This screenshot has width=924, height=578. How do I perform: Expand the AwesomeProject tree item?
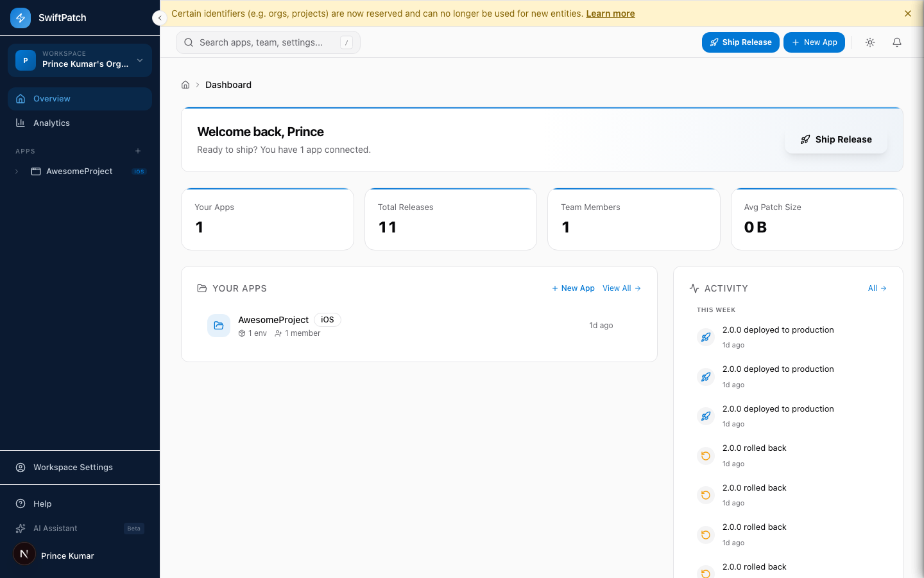point(16,171)
